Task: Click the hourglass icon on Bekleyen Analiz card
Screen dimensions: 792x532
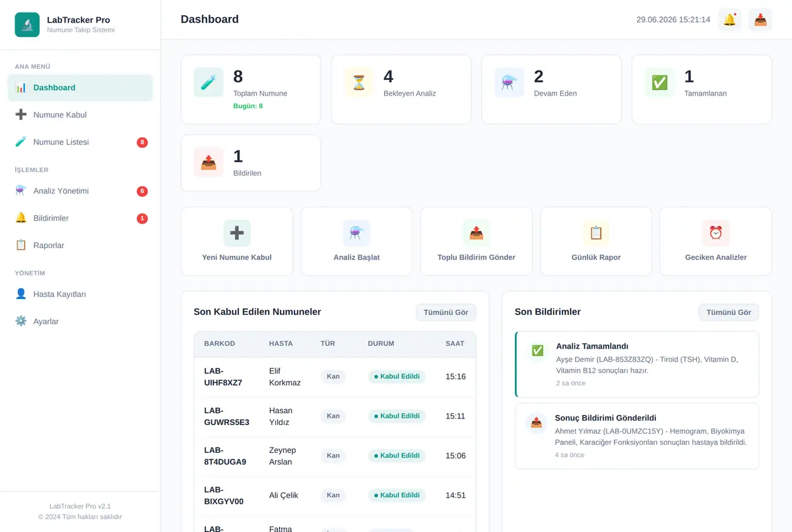Action: (x=359, y=83)
